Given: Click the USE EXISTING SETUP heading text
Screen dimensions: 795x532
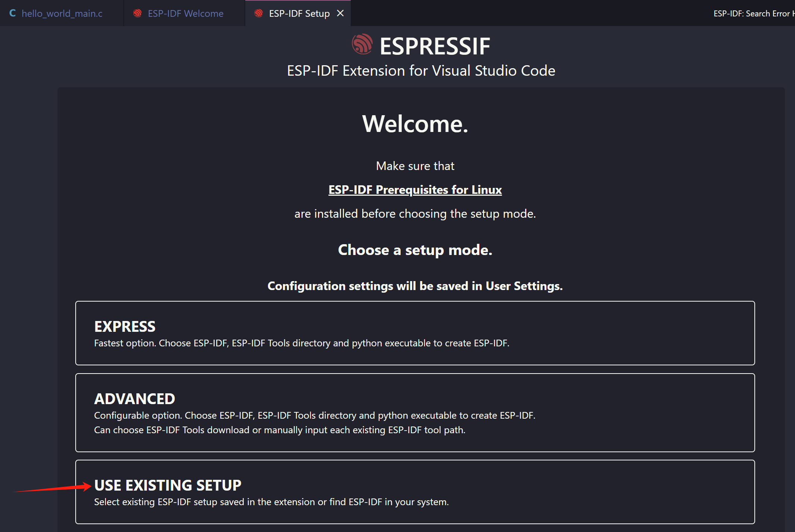Looking at the screenshot, I should pyautogui.click(x=168, y=485).
